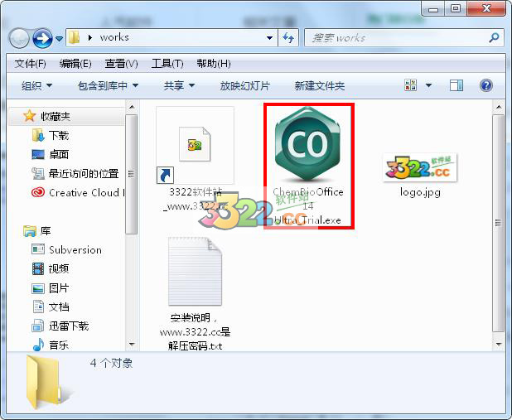Click the blue help question mark icon

485,85
